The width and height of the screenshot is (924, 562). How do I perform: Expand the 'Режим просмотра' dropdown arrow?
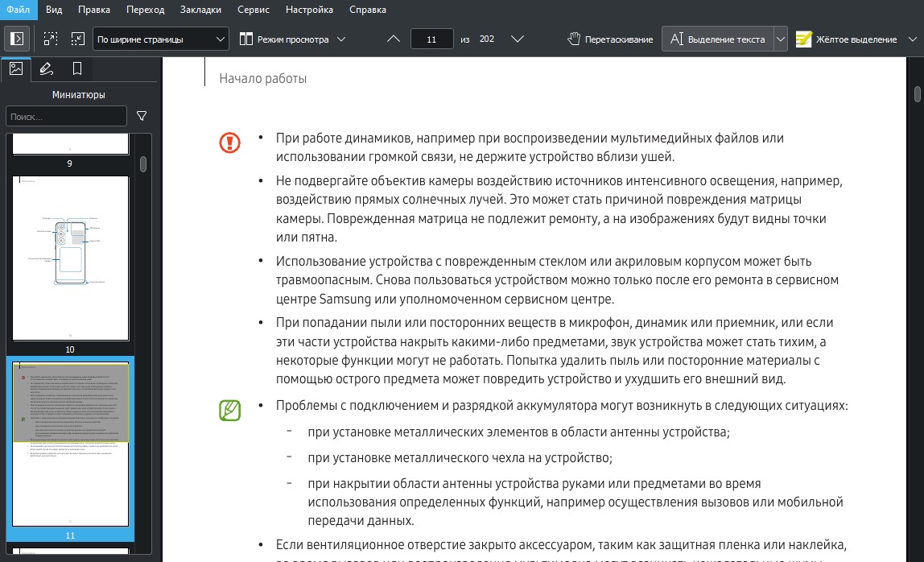tap(341, 39)
